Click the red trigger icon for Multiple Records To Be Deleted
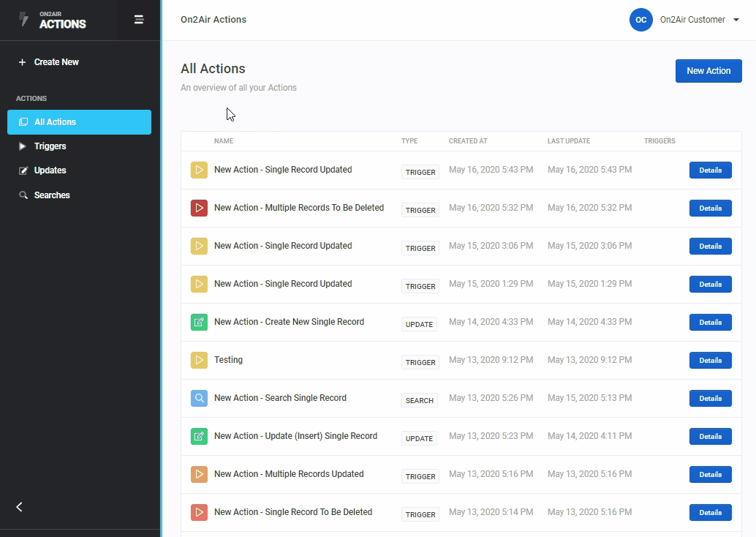Screen dimensions: 756x537 [x=199, y=208]
